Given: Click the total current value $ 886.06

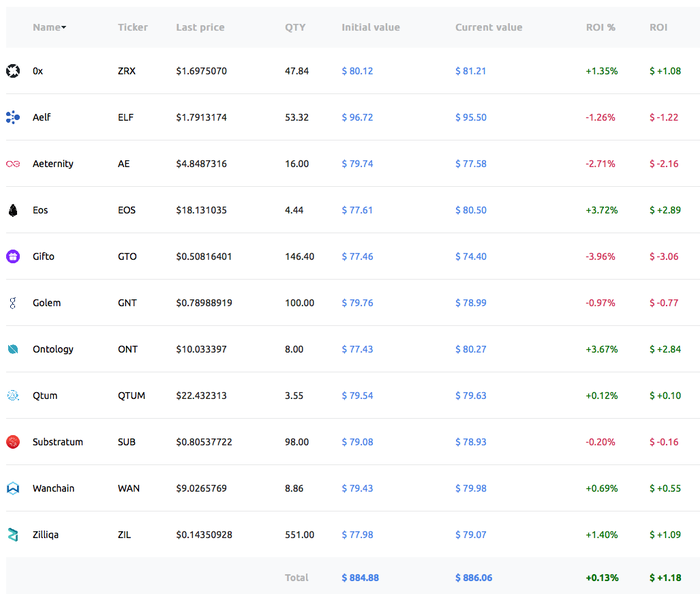Looking at the screenshot, I should point(474,577).
